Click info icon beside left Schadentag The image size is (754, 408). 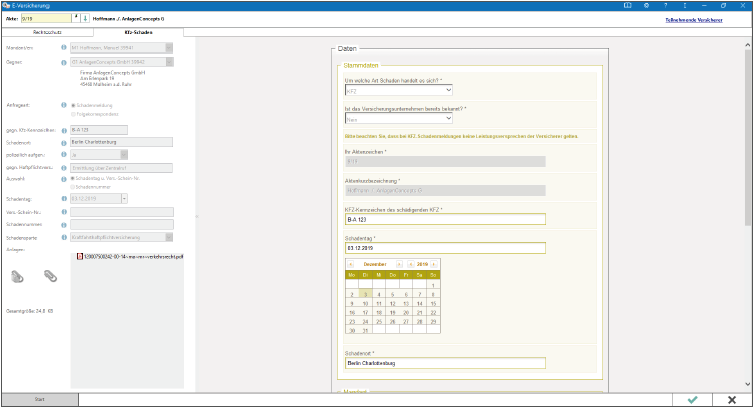[x=63, y=198]
